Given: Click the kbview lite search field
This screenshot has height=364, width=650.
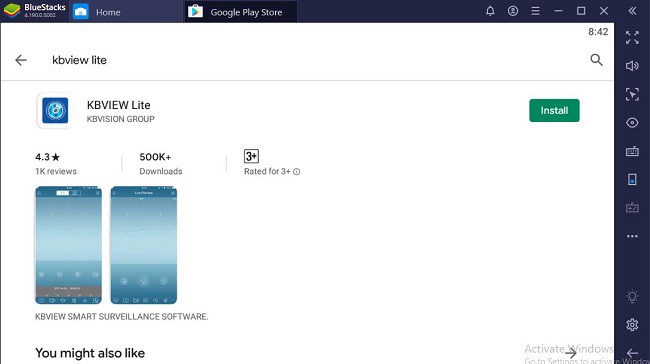Looking at the screenshot, I should point(79,60).
